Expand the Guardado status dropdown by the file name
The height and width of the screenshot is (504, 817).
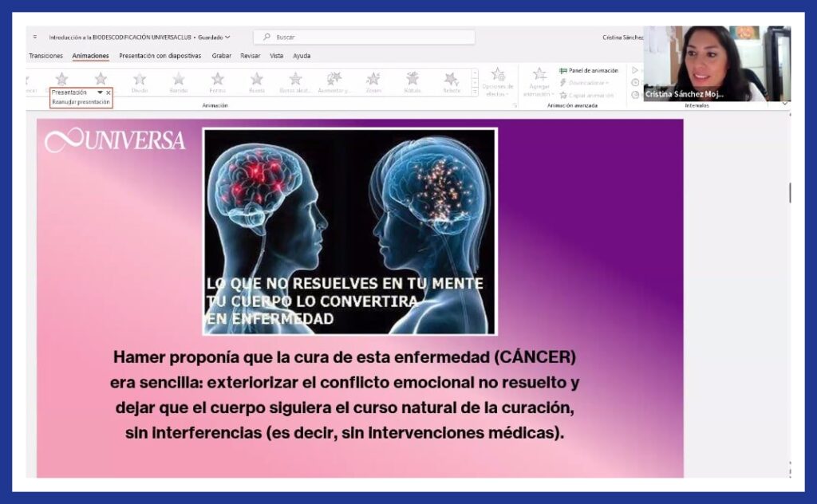[x=214, y=37]
